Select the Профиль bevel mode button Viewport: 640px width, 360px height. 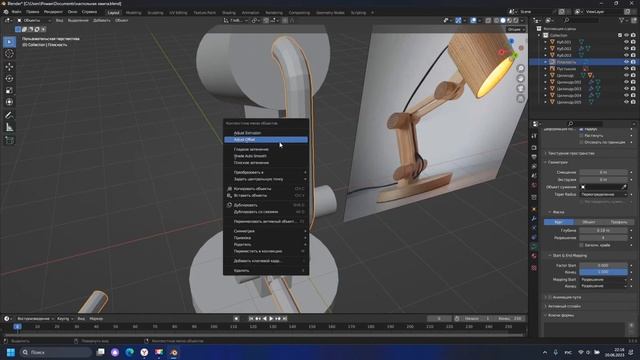point(619,222)
